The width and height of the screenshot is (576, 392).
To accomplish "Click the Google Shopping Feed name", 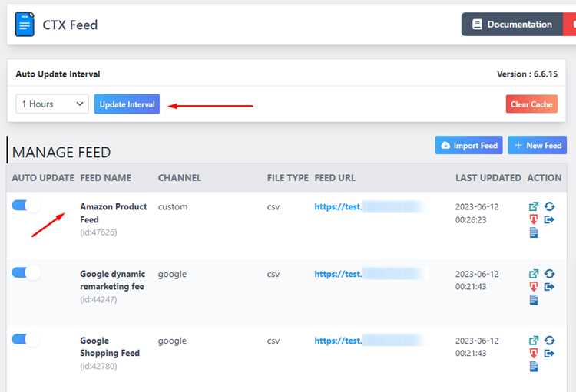I will coord(110,347).
